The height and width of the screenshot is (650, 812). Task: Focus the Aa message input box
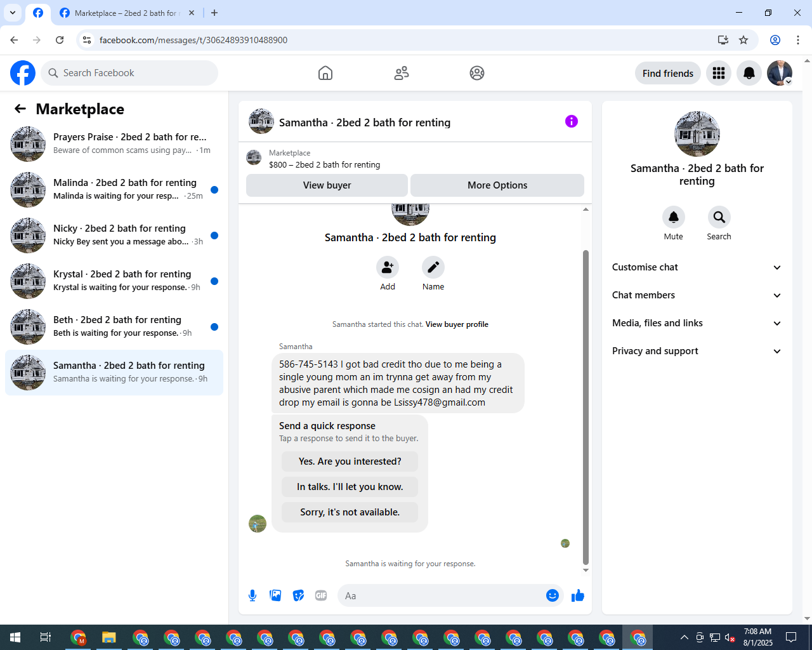[x=442, y=595]
